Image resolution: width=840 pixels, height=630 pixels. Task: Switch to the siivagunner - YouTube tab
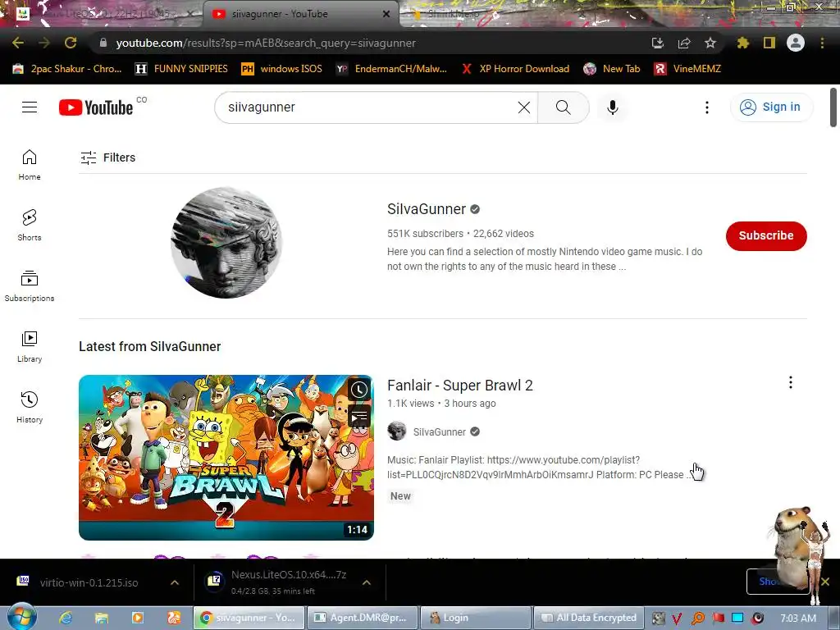pos(300,14)
